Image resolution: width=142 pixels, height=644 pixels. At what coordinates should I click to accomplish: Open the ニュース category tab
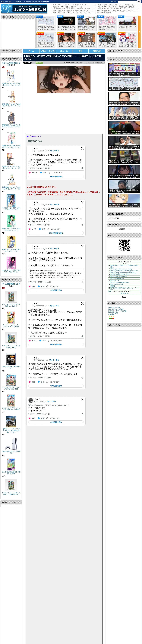[64, 51]
